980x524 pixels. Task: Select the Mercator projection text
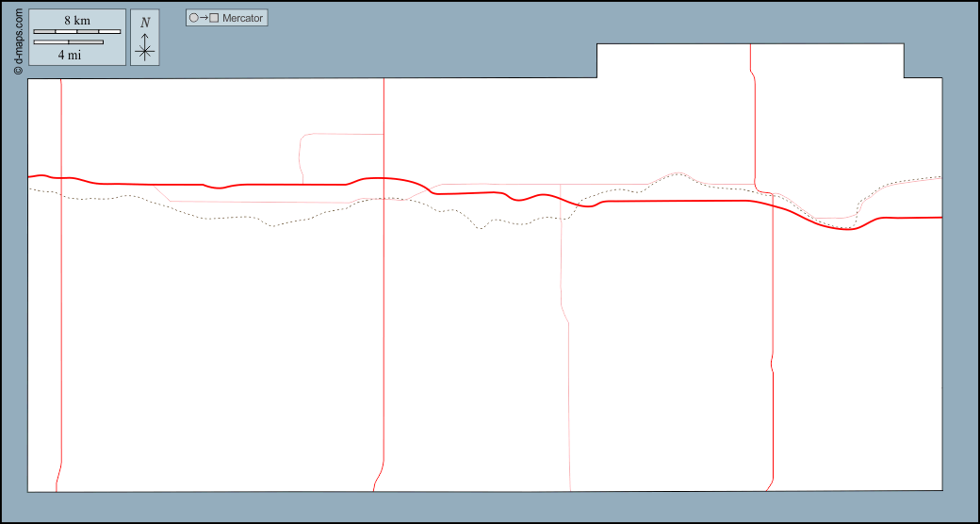242,18
